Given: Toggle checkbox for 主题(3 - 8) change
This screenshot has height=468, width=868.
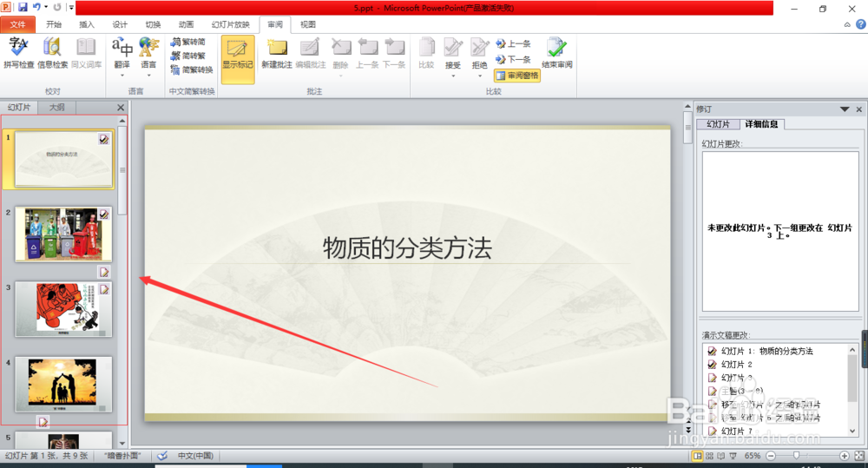Looking at the screenshot, I should (713, 391).
